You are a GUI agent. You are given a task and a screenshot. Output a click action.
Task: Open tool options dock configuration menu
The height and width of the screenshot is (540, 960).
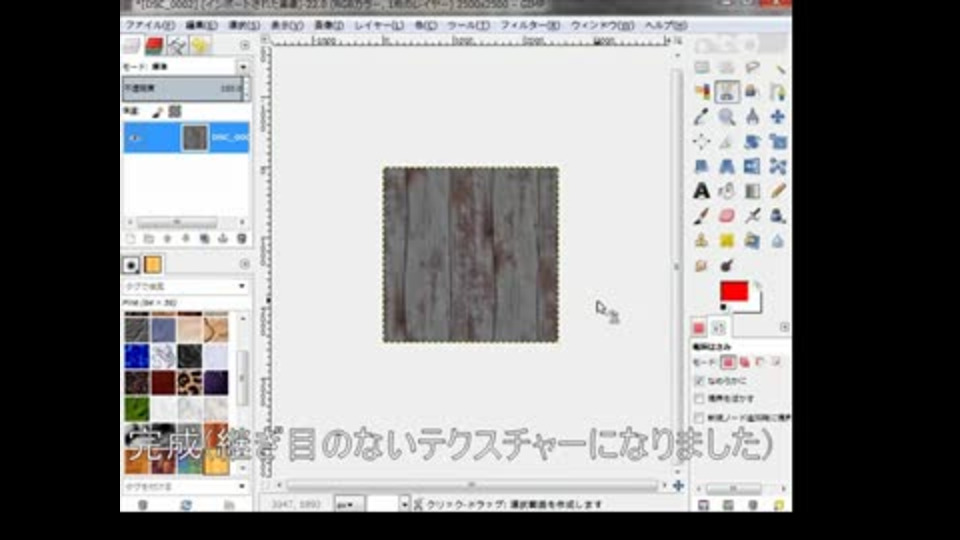click(784, 328)
